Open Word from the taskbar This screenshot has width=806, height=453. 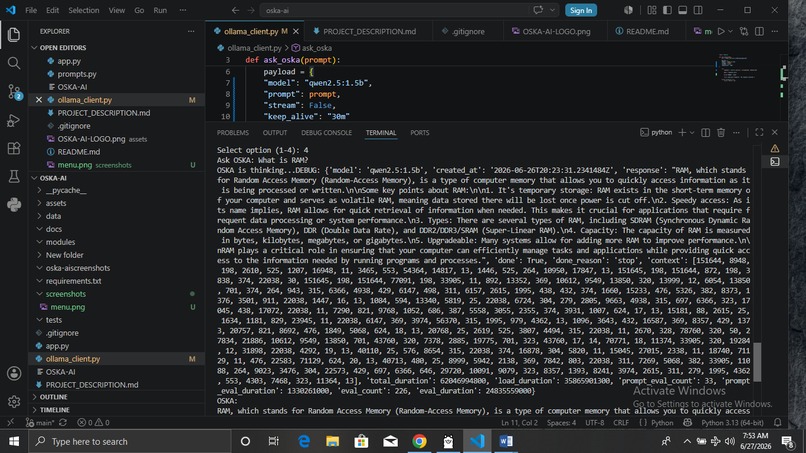pyautogui.click(x=506, y=441)
